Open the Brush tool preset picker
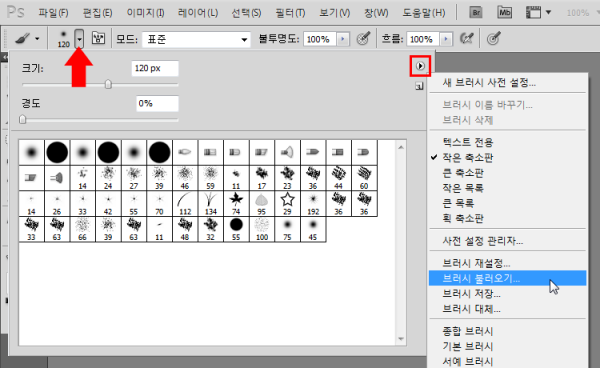Viewport: 600px width, 368px height. click(x=27, y=39)
